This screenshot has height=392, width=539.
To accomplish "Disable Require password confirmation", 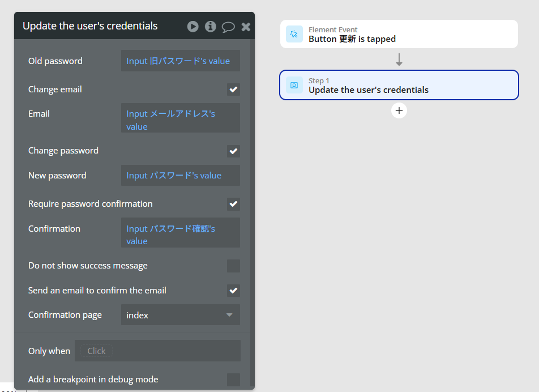I will pyautogui.click(x=233, y=204).
